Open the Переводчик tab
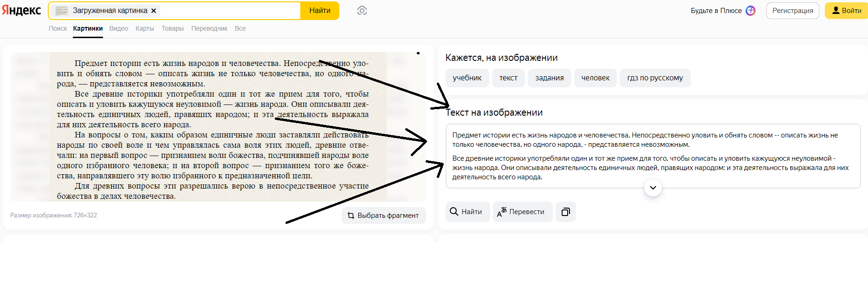Screen dimensions: 868x301 tap(209, 28)
